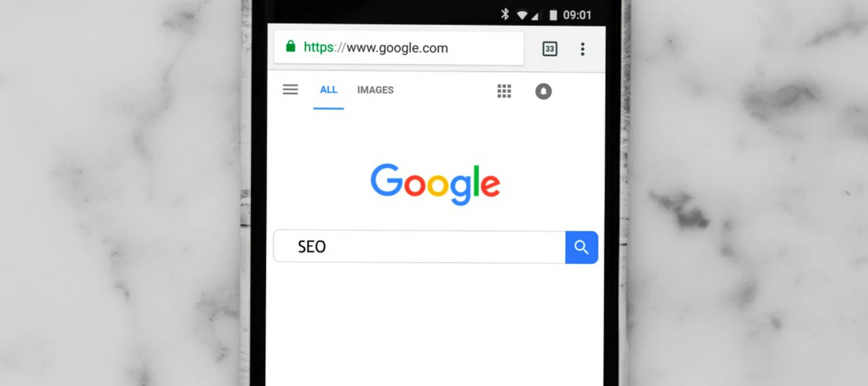Screen dimensions: 868x386
Task: Tap the Wi-Fi status icon
Action: (x=522, y=16)
